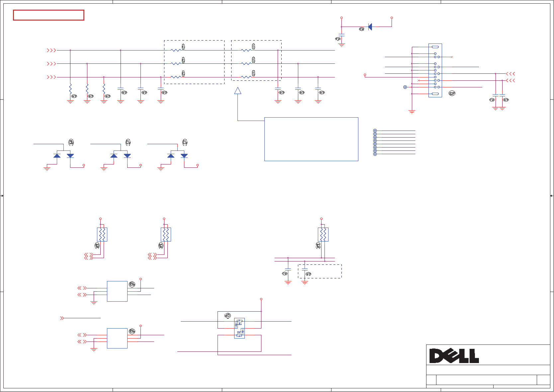Select bottommost test point in stacked column

[375, 154]
